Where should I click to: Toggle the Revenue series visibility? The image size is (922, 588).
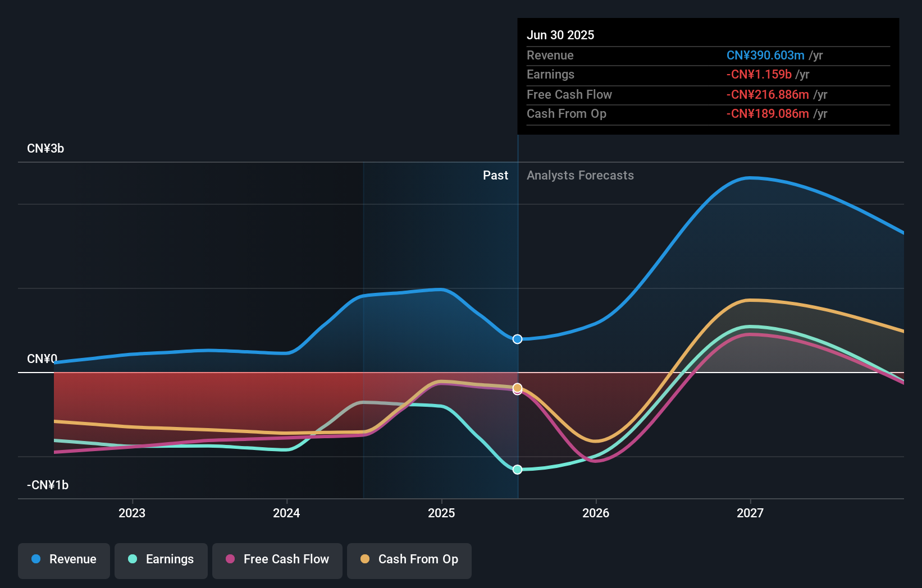pos(63,559)
